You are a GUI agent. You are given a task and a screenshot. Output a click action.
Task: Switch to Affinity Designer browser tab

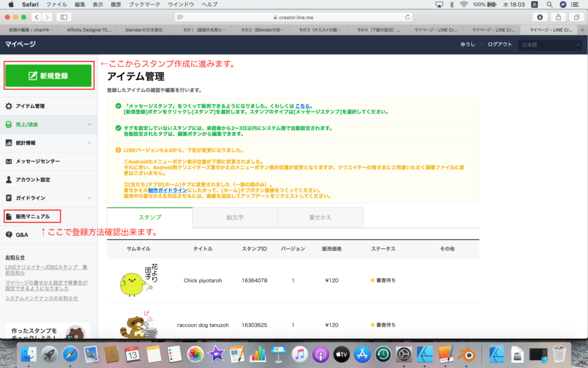[89, 30]
